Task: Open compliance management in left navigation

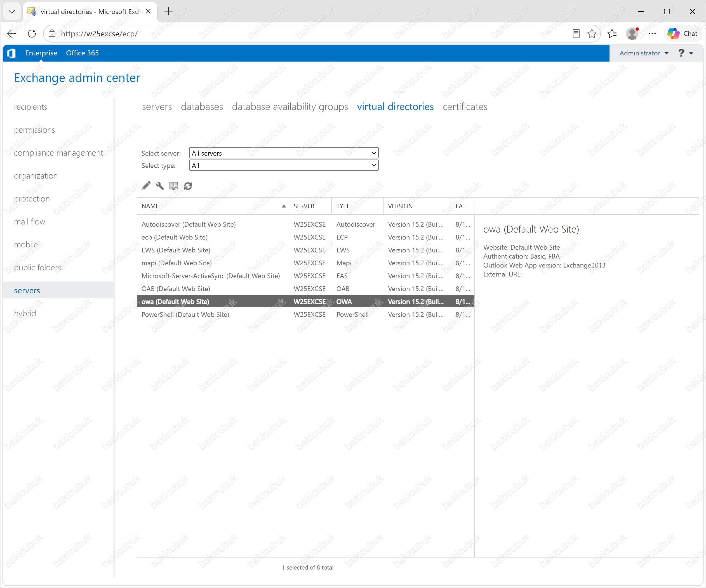Action: click(x=58, y=153)
